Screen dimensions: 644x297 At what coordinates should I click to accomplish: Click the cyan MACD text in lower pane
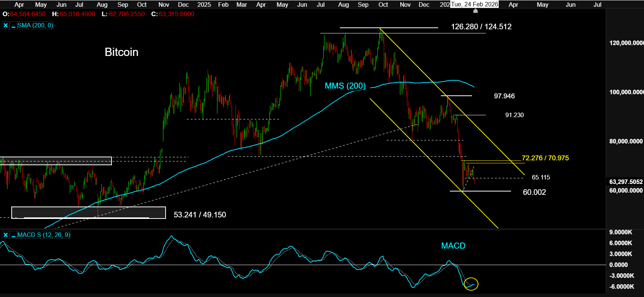point(453,246)
